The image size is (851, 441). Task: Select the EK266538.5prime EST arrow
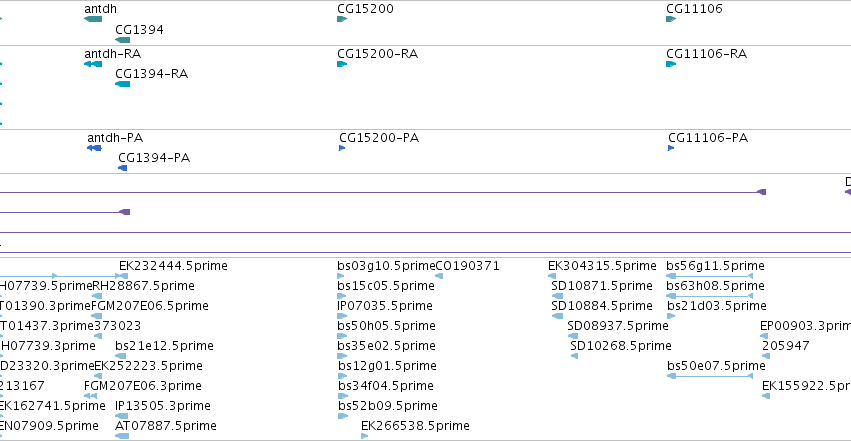tap(364, 436)
